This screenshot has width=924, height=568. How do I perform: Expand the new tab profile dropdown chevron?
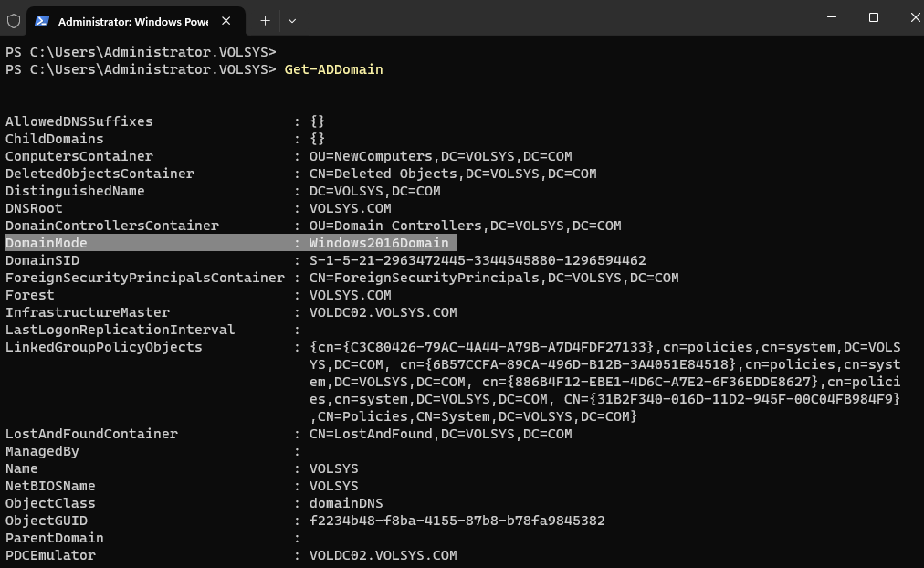tap(292, 20)
